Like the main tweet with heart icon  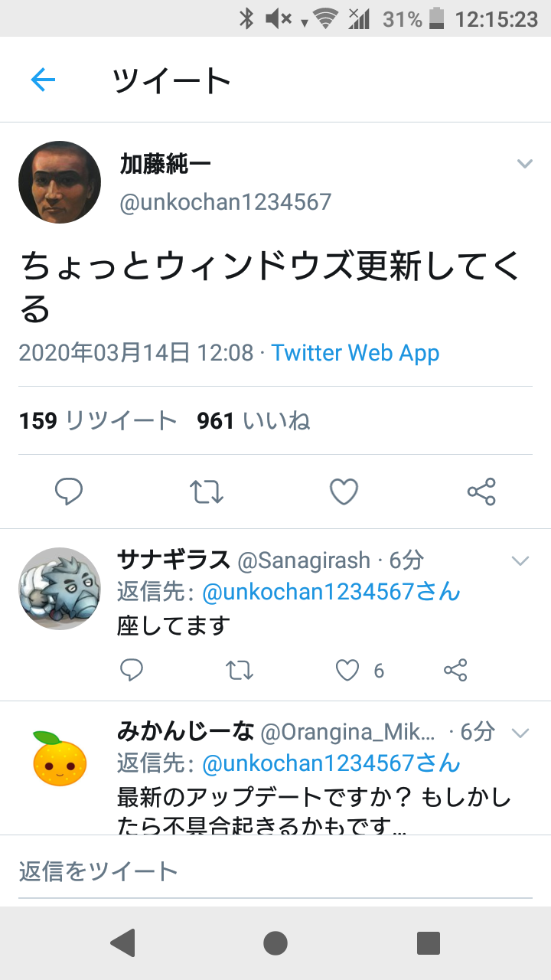coord(344,492)
